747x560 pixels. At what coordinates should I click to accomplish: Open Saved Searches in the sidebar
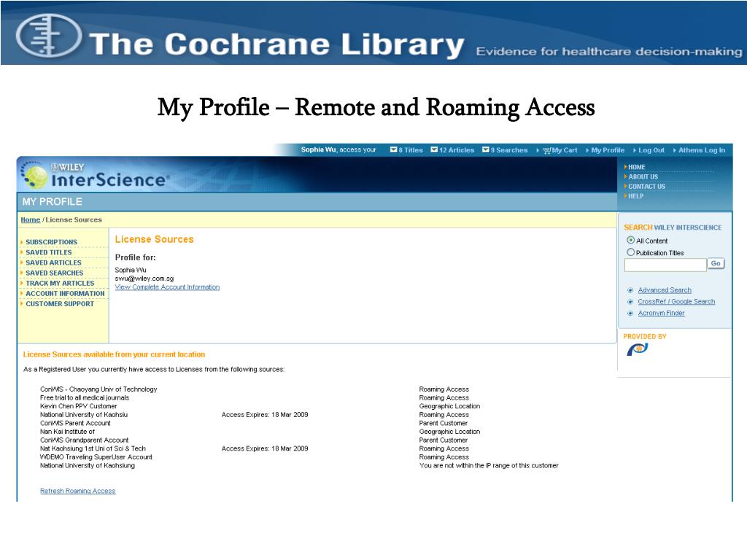pos(54,273)
